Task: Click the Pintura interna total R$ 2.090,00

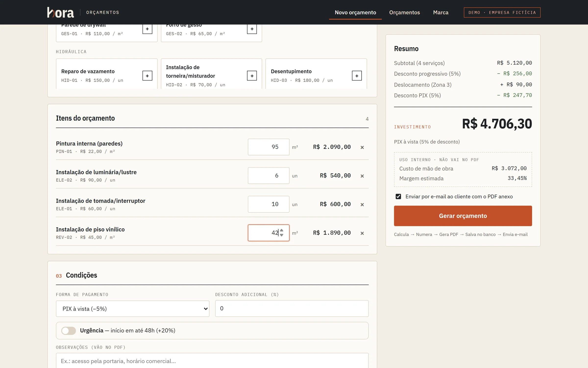Action: coord(332,147)
